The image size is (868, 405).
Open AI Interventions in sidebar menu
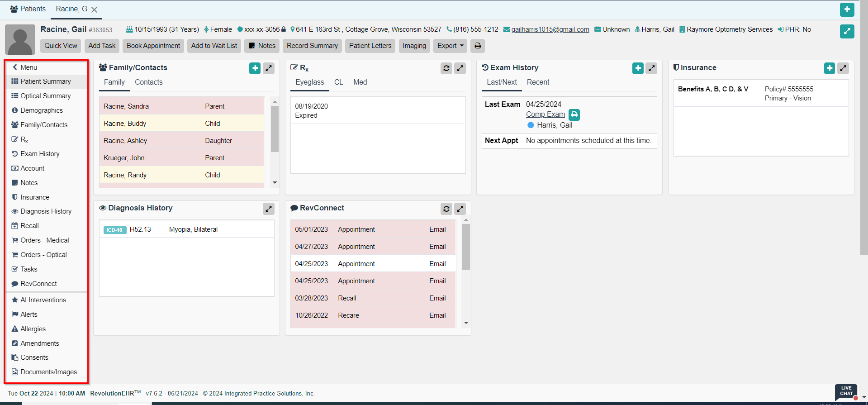tap(43, 300)
